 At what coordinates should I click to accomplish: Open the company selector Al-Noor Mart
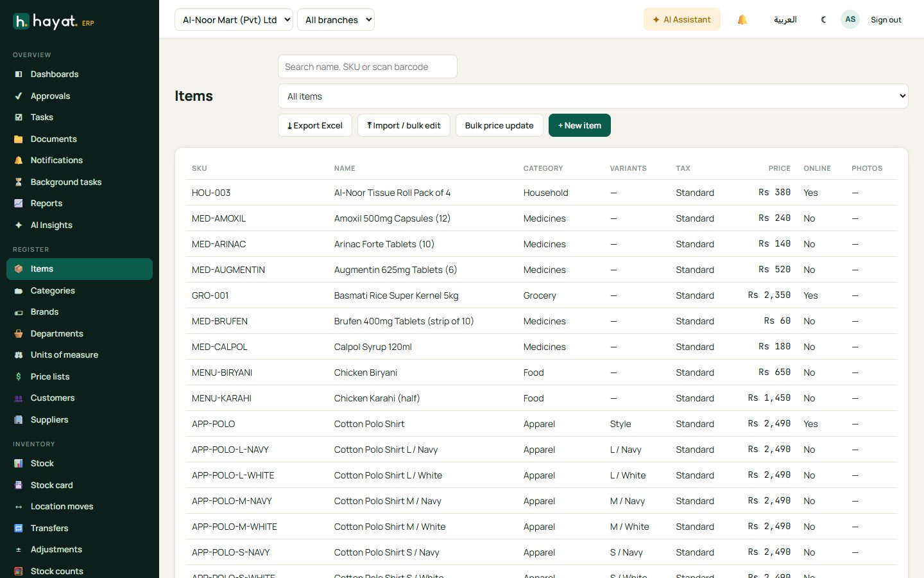[x=234, y=20]
